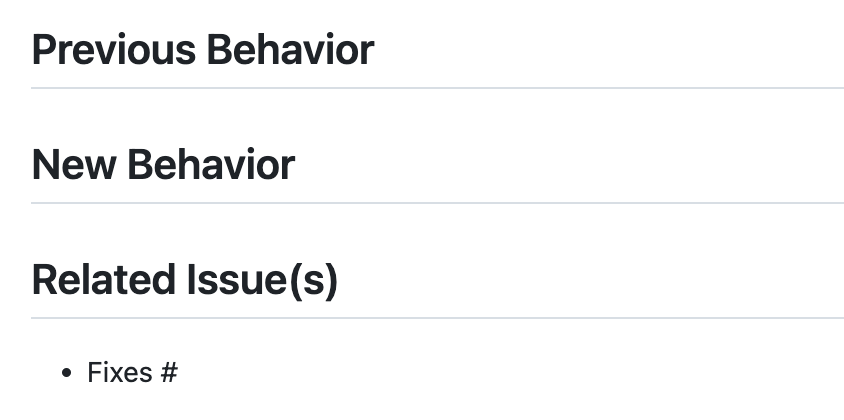Click the Related Issue(s) heading
Viewport: 844px width, 420px height.
point(185,281)
